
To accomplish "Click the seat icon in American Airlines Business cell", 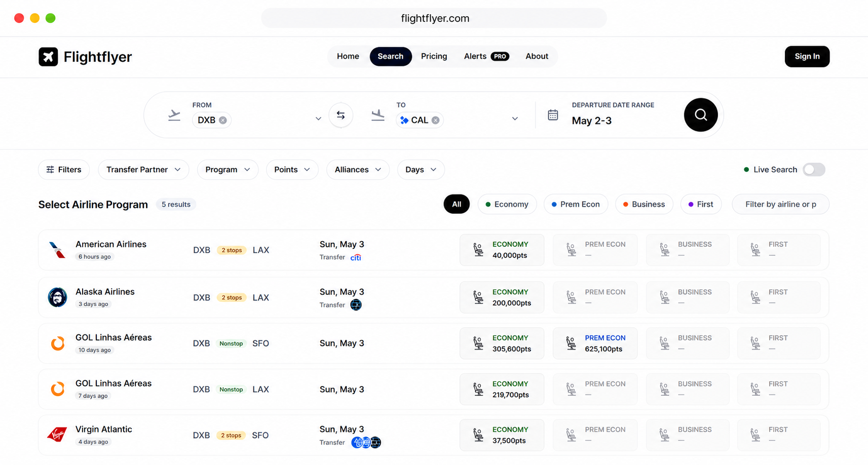I will click(x=664, y=250).
